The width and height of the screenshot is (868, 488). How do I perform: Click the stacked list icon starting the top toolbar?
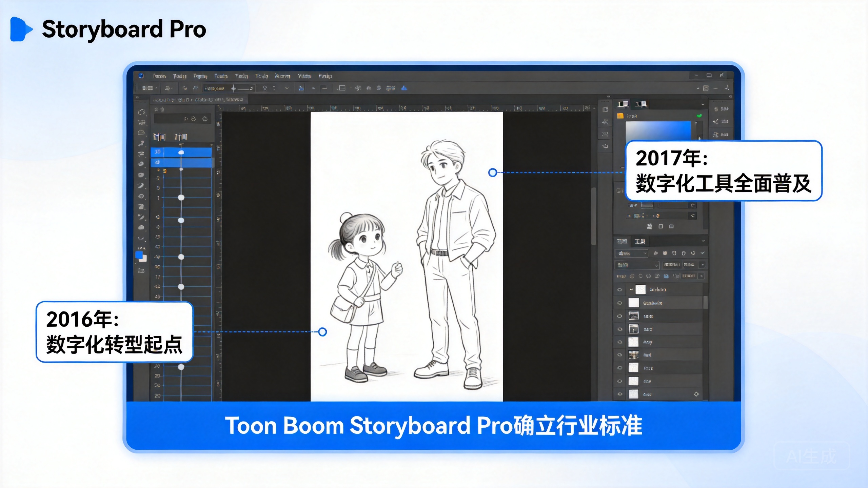(x=147, y=88)
